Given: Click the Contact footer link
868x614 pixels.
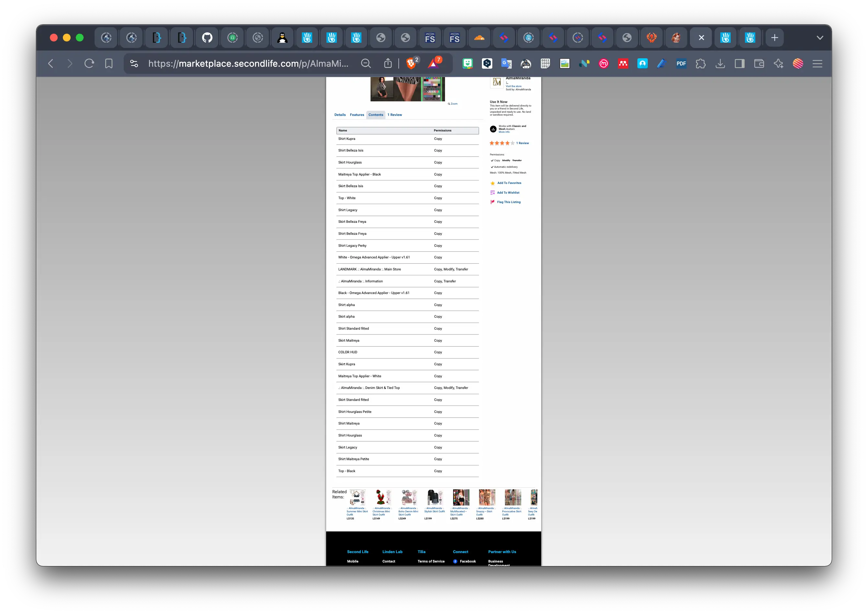Looking at the screenshot, I should (389, 561).
